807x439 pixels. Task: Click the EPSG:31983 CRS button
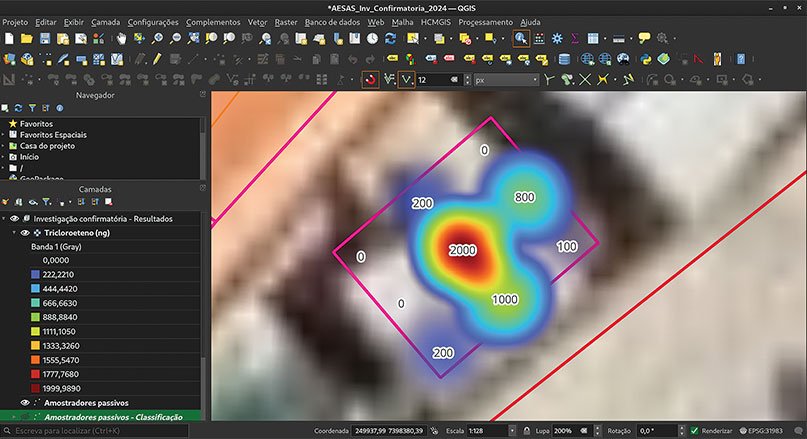click(x=761, y=430)
